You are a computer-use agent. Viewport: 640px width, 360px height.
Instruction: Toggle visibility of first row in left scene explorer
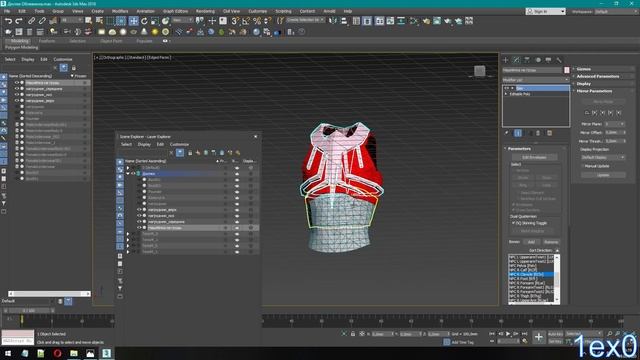coord(17,82)
